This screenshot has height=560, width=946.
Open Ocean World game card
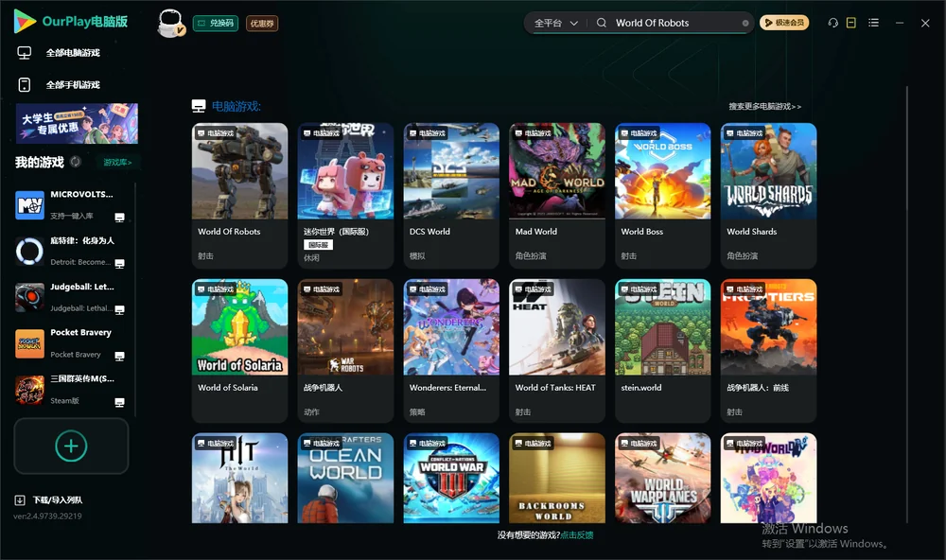coord(345,478)
